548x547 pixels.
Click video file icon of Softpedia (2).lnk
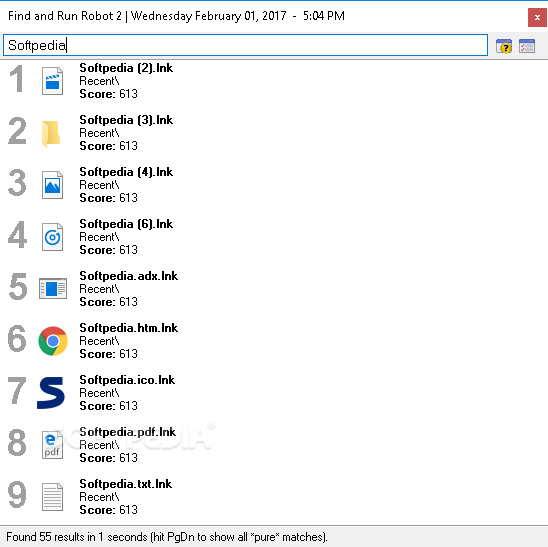pos(52,81)
